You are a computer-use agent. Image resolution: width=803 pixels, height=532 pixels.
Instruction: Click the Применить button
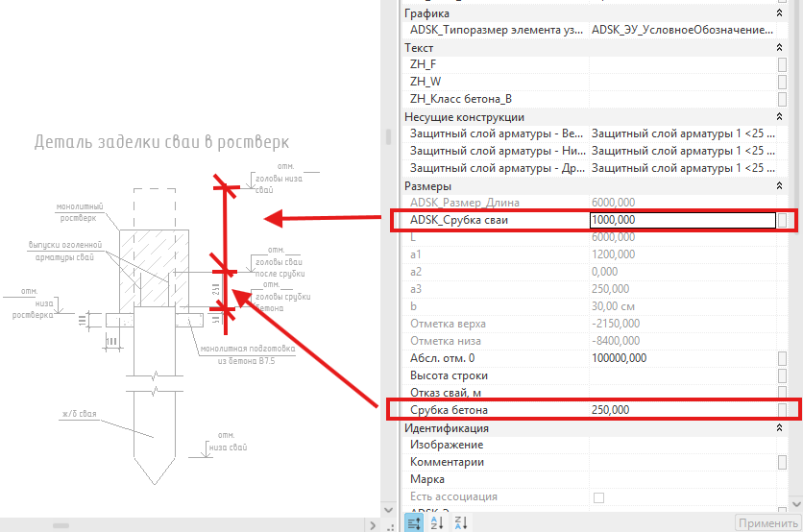click(x=768, y=523)
